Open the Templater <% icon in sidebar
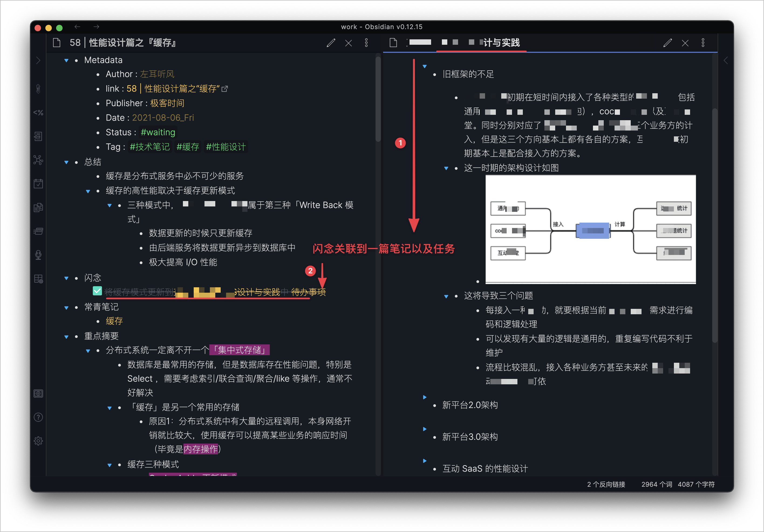 point(38,112)
